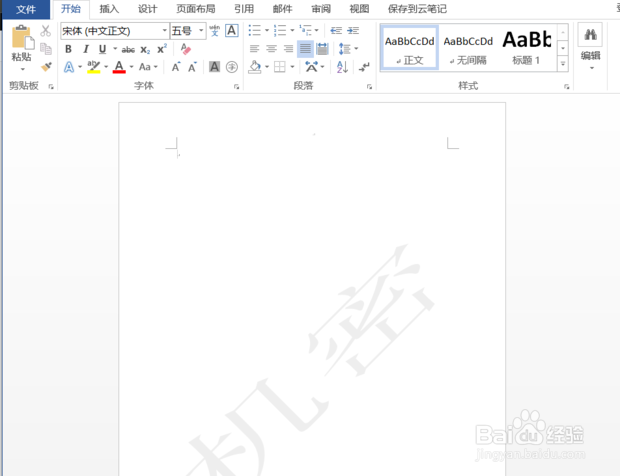
Task: Switch to the Design tab
Action: click(147, 9)
